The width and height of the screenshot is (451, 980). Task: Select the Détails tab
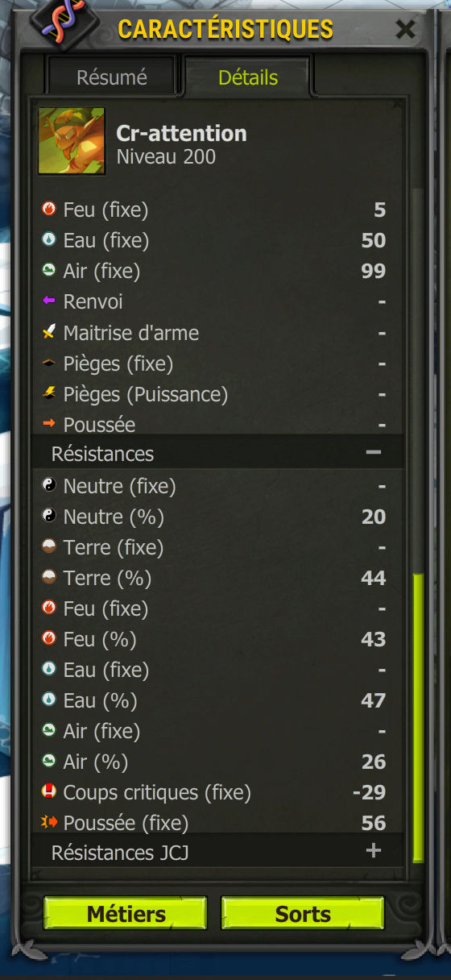tap(248, 77)
